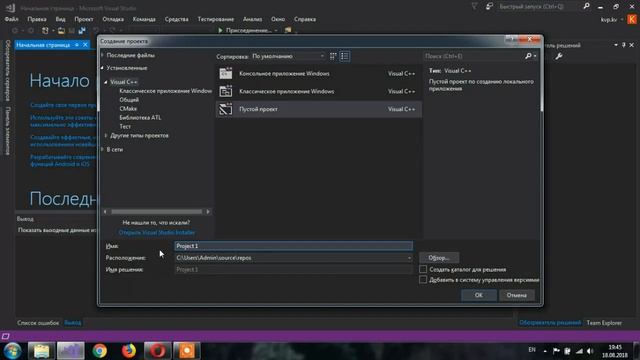This screenshot has height=360, width=640.
Task: Click the volume icon in system tray
Action: coord(590,351)
